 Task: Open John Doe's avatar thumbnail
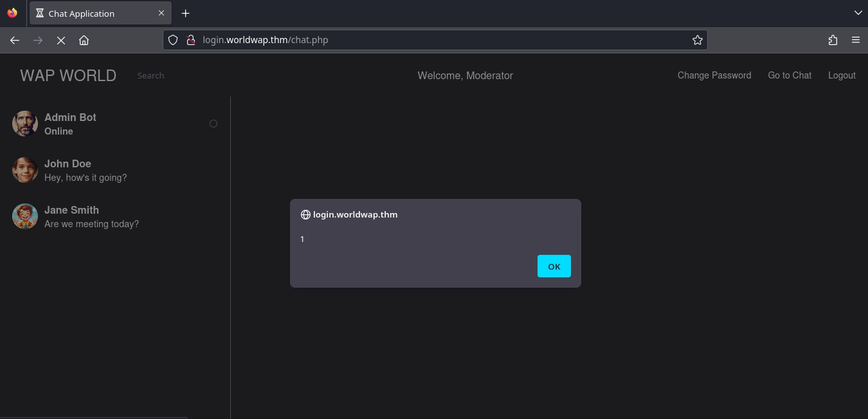click(25, 170)
